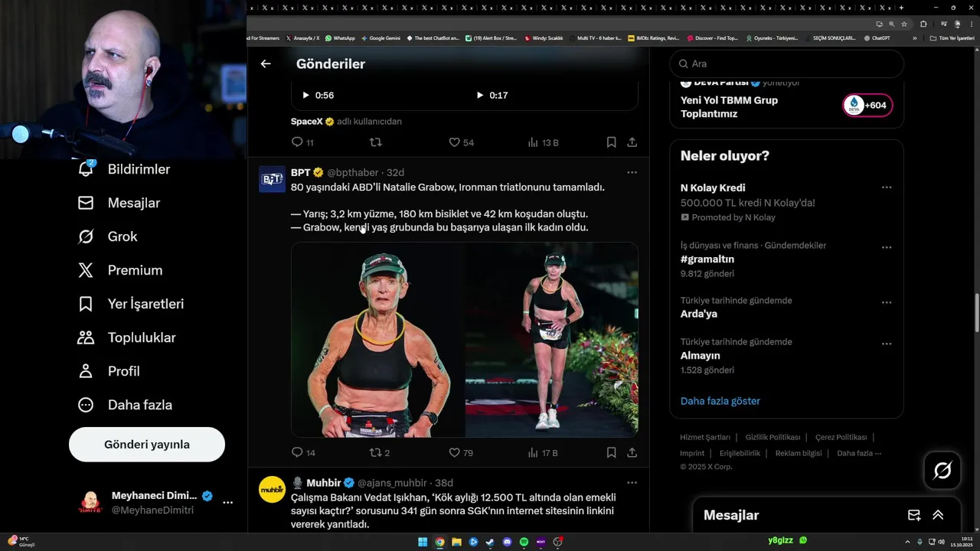Open the #gramaltın trending topic
The width and height of the screenshot is (980, 551).
707,259
